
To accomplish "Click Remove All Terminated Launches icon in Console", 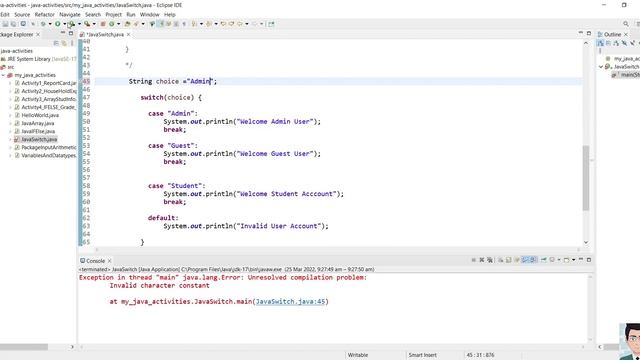I will (490, 260).
